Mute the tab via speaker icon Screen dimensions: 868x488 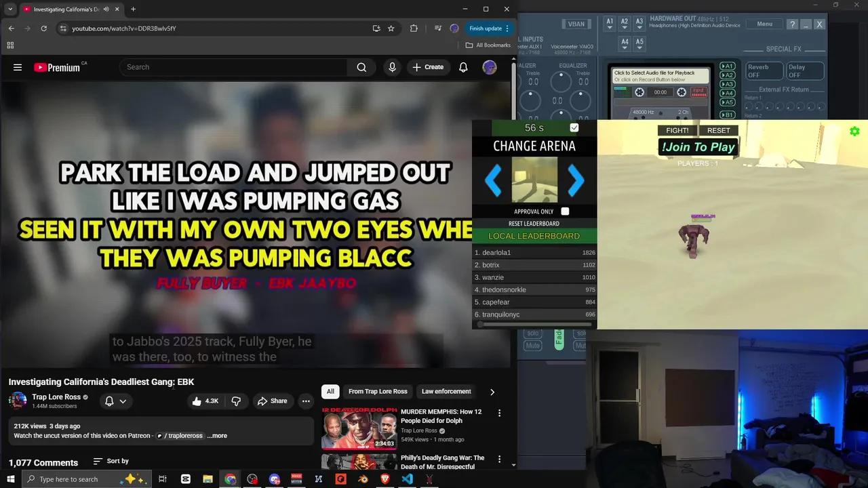[x=106, y=9]
